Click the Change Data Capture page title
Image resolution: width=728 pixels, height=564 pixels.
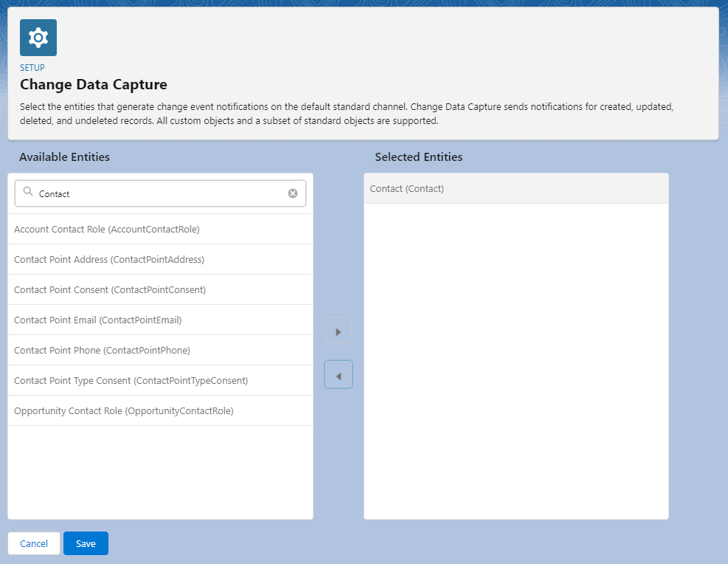[94, 84]
